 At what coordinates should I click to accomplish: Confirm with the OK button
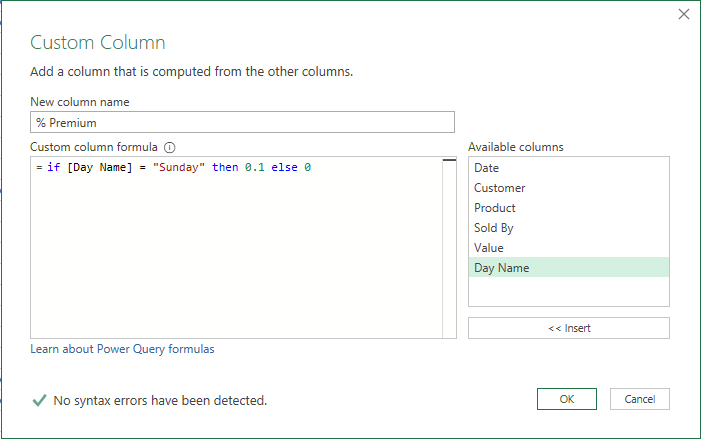click(566, 399)
